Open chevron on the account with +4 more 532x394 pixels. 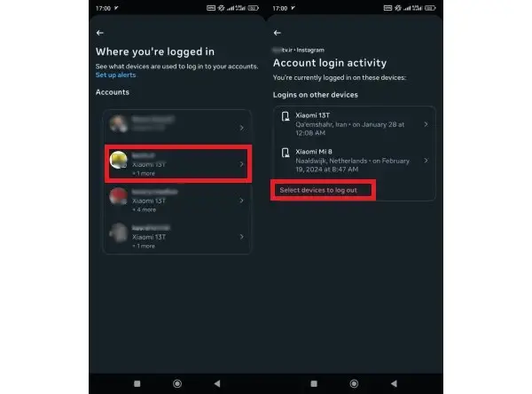point(241,201)
